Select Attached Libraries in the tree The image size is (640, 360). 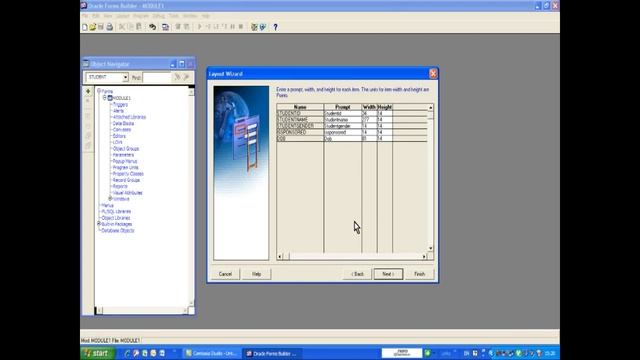click(x=129, y=117)
